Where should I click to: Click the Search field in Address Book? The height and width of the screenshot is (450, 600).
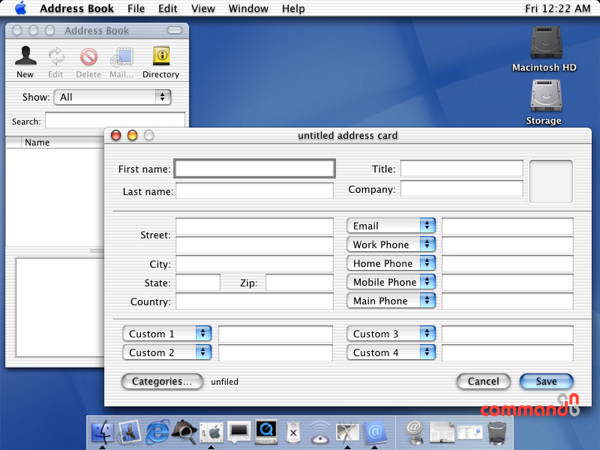click(115, 121)
